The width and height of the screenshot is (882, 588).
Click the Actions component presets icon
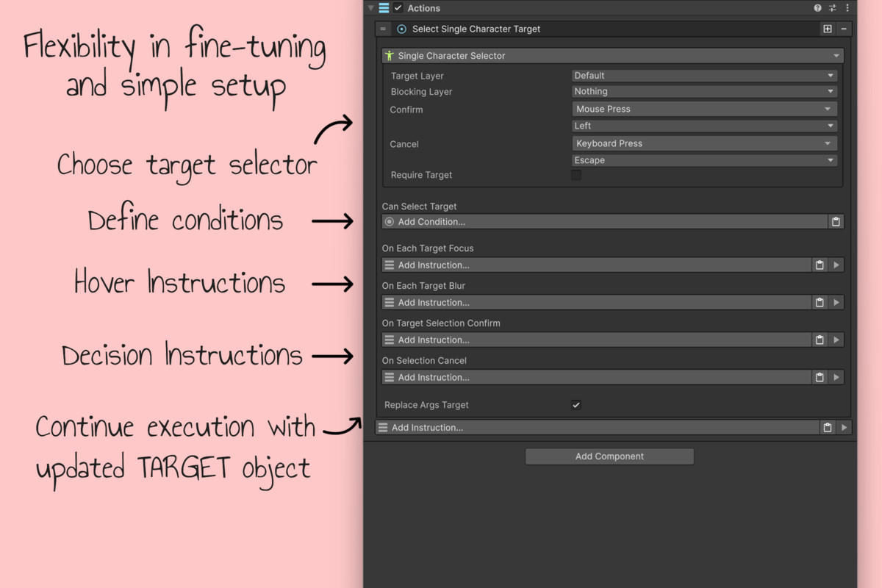(833, 8)
